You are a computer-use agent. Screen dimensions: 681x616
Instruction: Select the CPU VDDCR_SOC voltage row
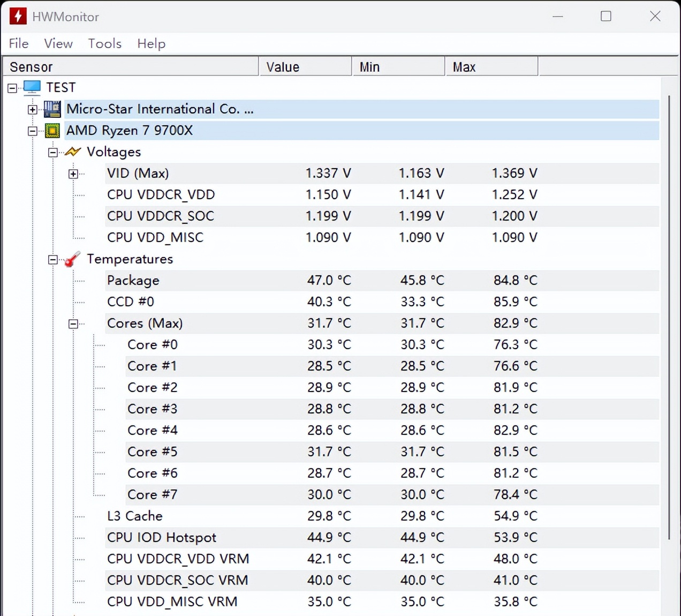click(x=382, y=216)
